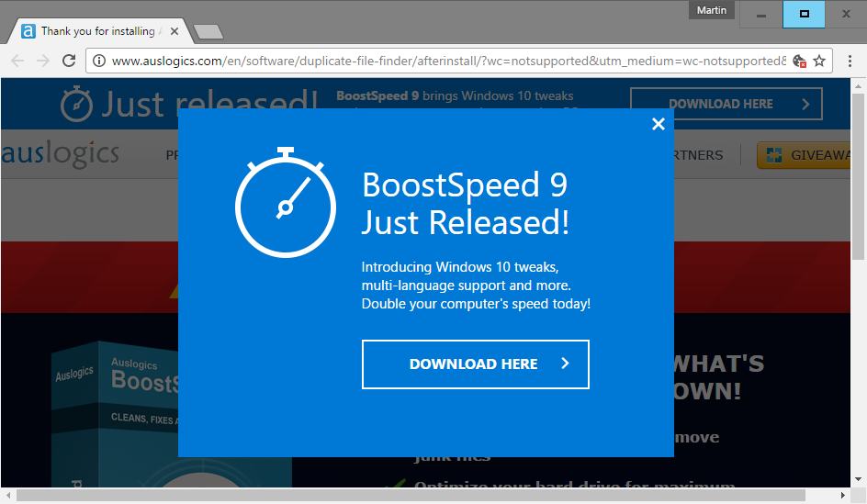This screenshot has height=504, width=867.
Task: Go forward to next page
Action: [42, 61]
